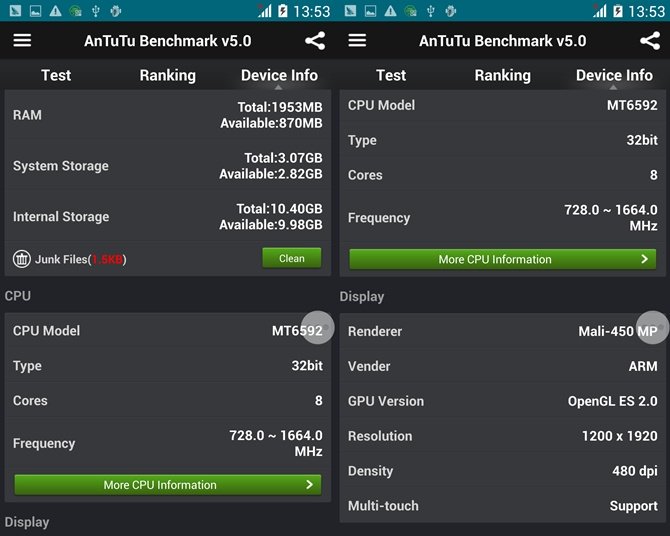Viewport: 670px width, 536px height.
Task: Tap battery icon in right status bar
Action: click(x=618, y=11)
